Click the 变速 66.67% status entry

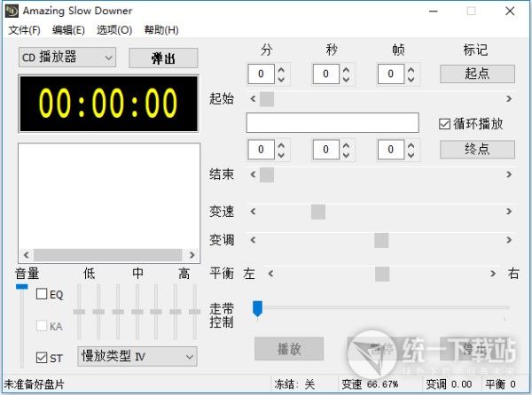click(x=370, y=384)
